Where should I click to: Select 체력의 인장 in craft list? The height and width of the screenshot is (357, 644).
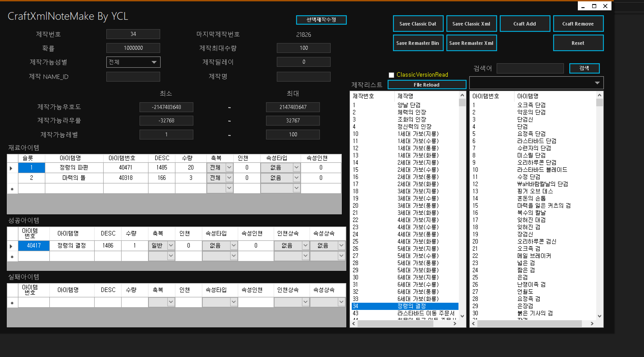[405, 112]
